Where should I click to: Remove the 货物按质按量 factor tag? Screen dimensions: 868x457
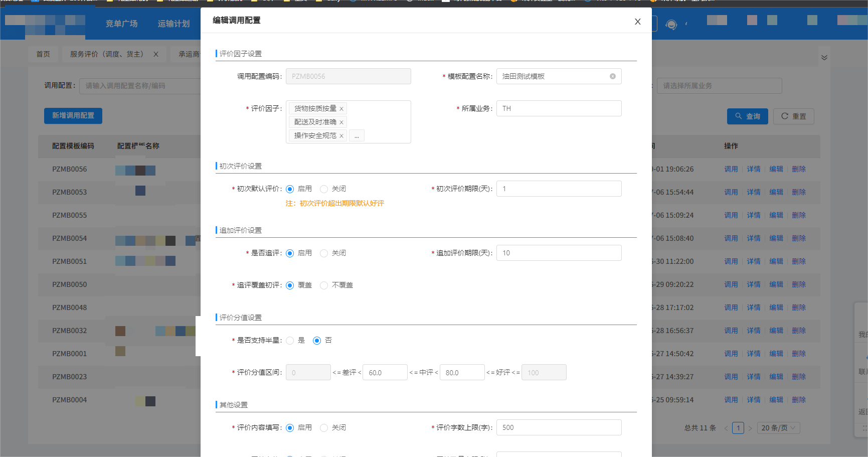[341, 109]
